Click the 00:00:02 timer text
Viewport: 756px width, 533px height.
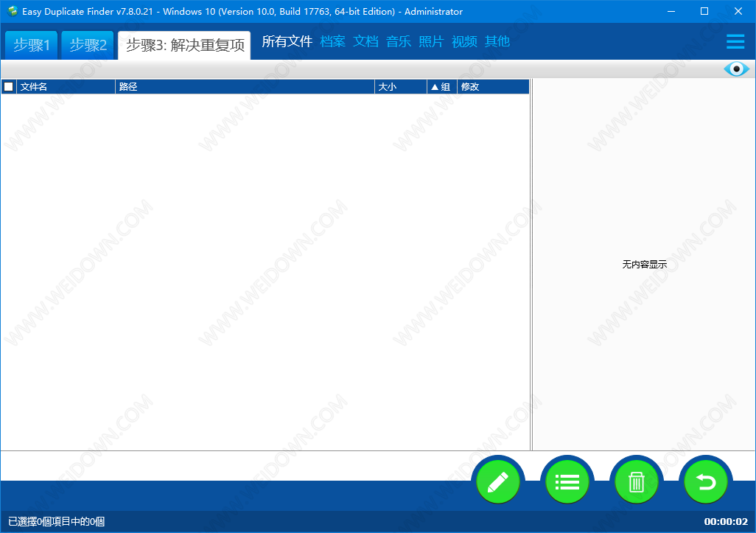(726, 521)
